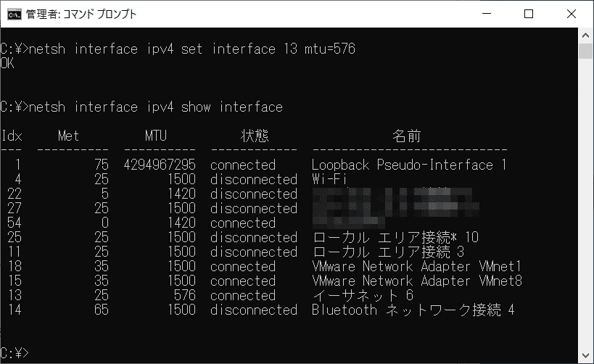Close the Command Prompt window
The image size is (594, 364).
pyautogui.click(x=572, y=14)
